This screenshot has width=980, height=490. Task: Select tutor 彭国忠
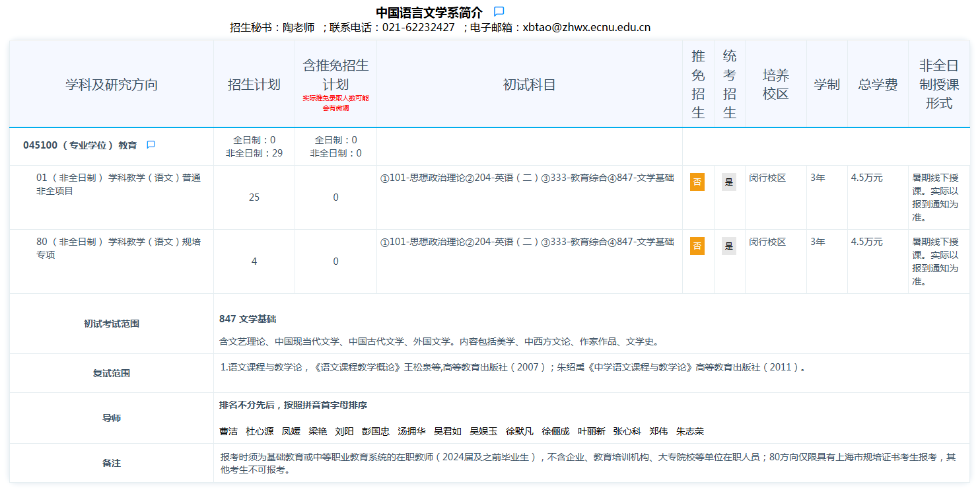coord(376,431)
